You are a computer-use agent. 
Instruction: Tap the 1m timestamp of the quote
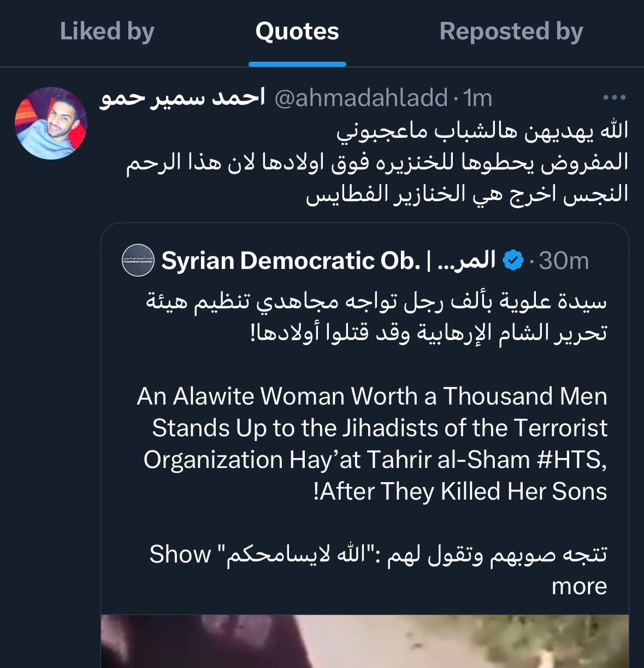[x=478, y=98]
